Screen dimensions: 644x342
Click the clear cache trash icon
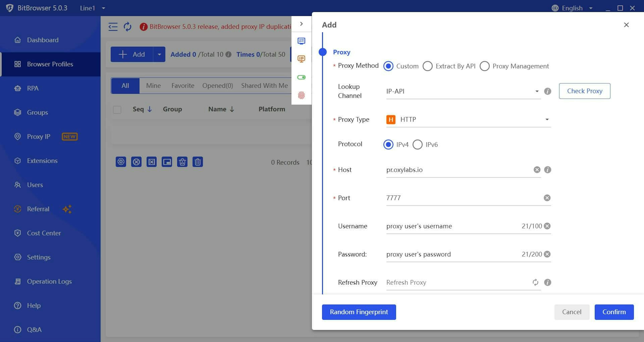[182, 162]
